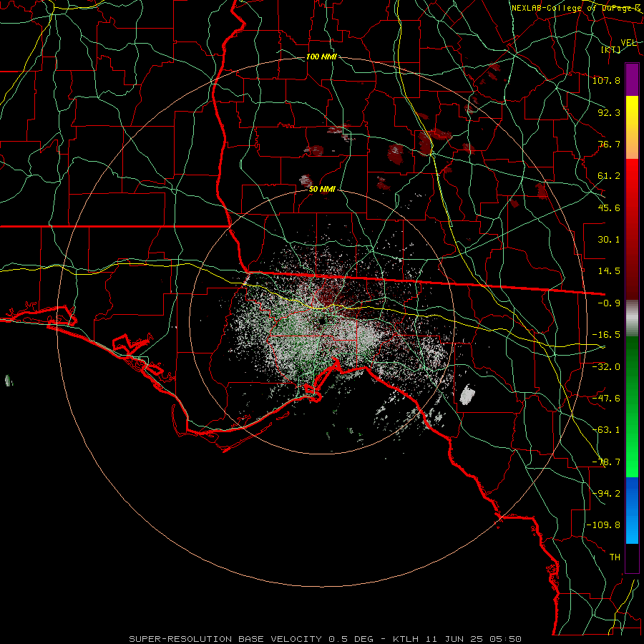Click the NEXLAB-College of DuPage credit text
Viewport: 644px width, 644px height.
pyautogui.click(x=576, y=8)
